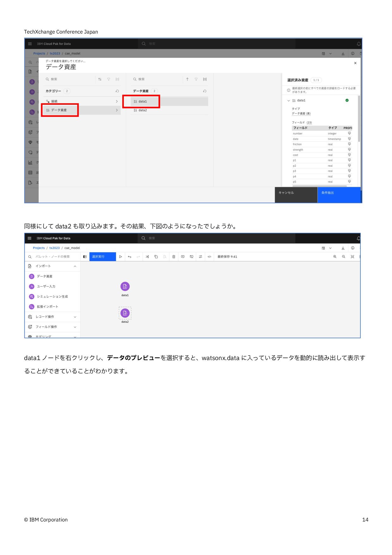Click キャンセル button in dialog

tap(296, 195)
